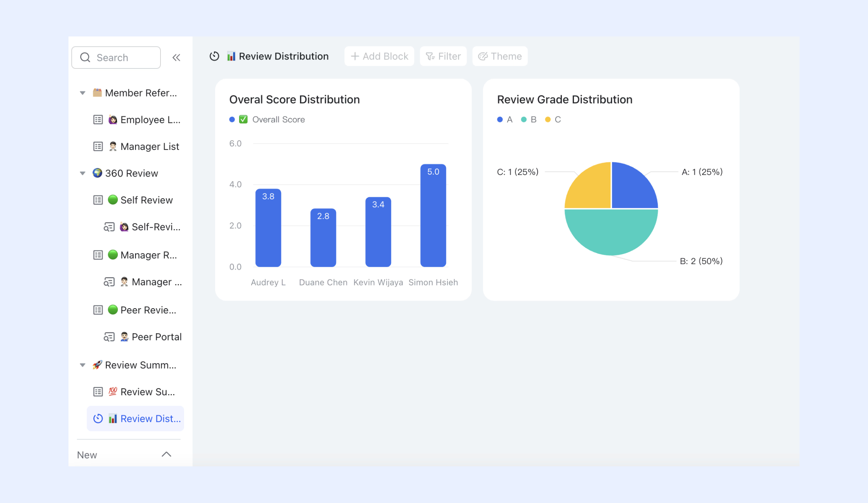Toggle the Overall Score legend series
The image size is (868, 503).
tap(267, 120)
